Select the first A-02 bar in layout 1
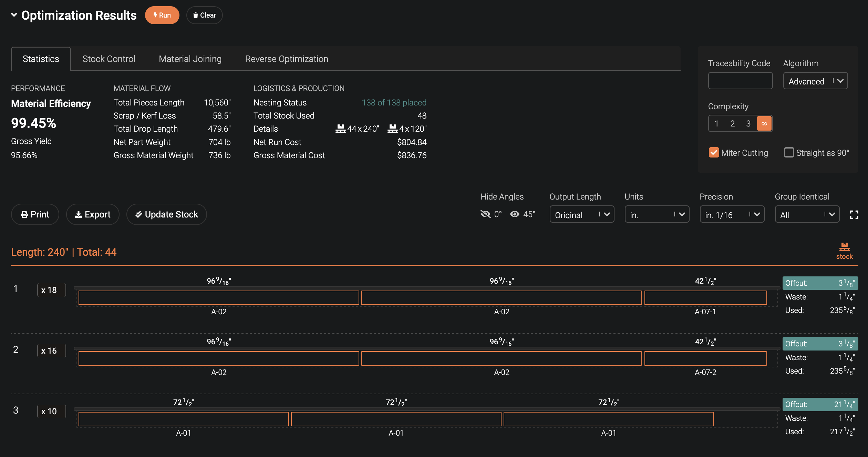 click(x=219, y=298)
